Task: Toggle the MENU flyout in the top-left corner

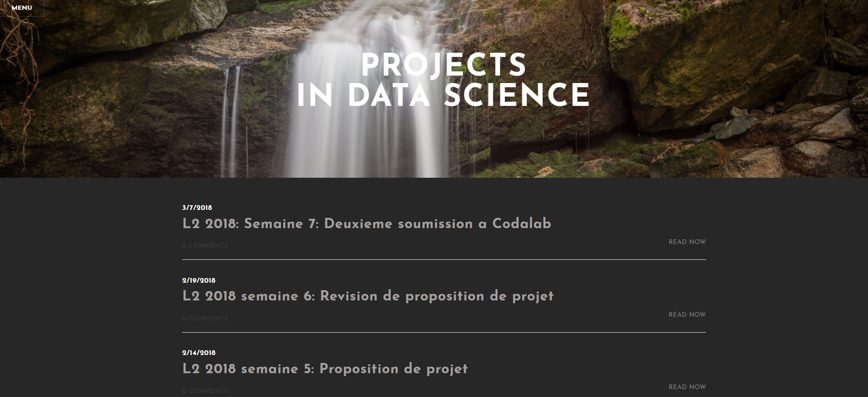Action: point(22,7)
